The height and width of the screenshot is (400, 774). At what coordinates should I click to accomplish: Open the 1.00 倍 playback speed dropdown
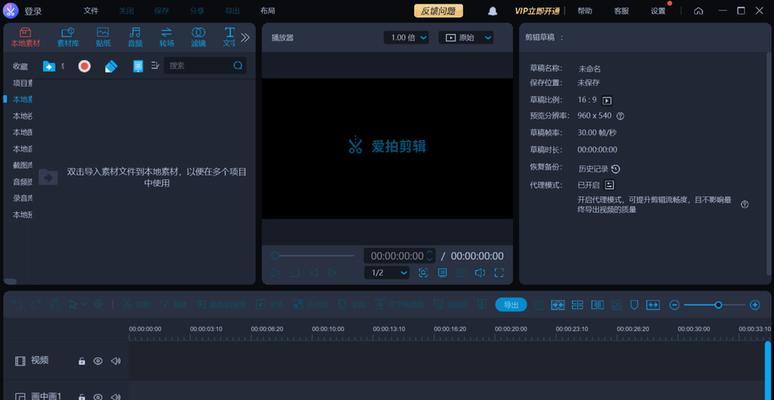(407, 38)
